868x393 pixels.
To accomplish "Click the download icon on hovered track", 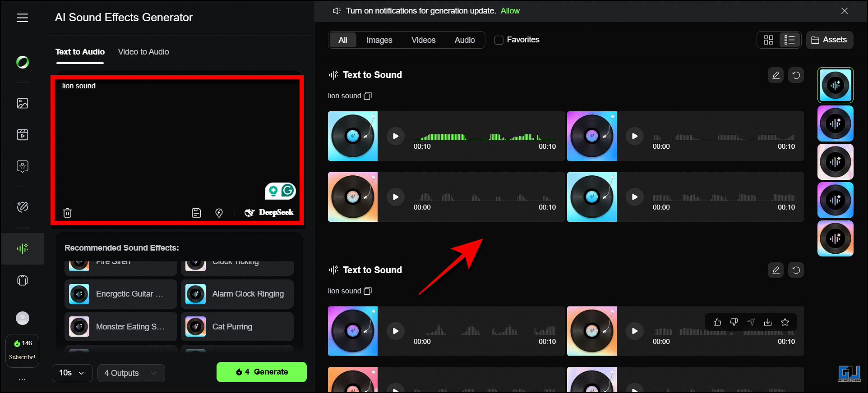I will [x=768, y=322].
